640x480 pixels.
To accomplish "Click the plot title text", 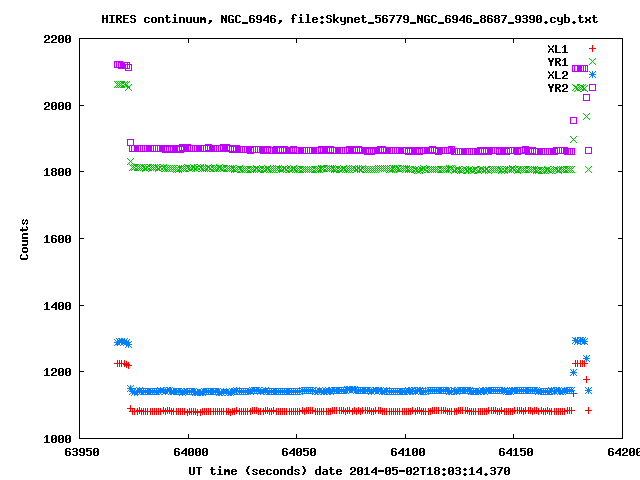I will tap(349, 19).
